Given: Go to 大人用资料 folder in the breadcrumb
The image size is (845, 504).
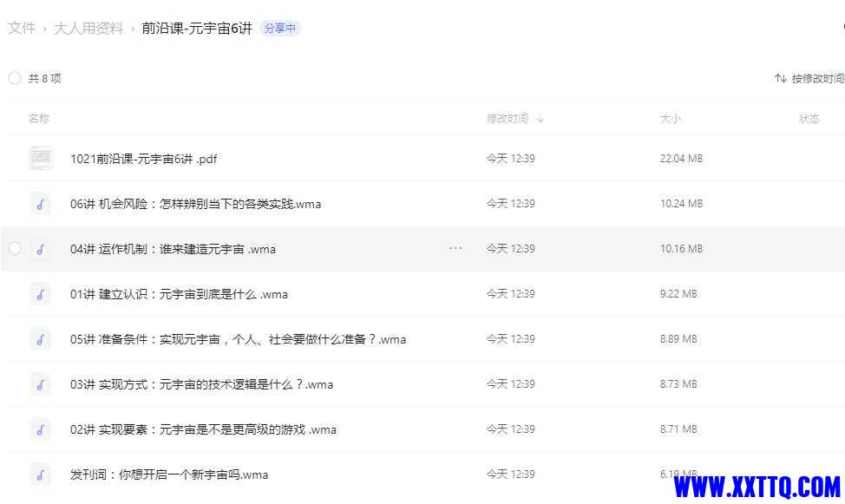Looking at the screenshot, I should (x=88, y=28).
